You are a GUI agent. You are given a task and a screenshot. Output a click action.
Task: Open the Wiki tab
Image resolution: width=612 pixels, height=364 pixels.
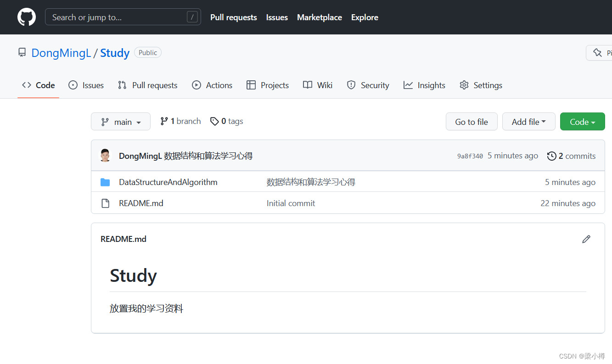click(318, 85)
